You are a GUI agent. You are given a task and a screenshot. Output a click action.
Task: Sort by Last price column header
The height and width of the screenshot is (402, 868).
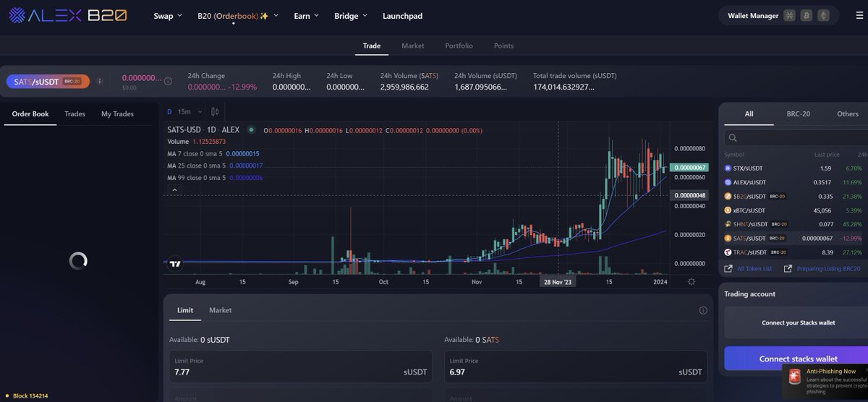(x=826, y=154)
